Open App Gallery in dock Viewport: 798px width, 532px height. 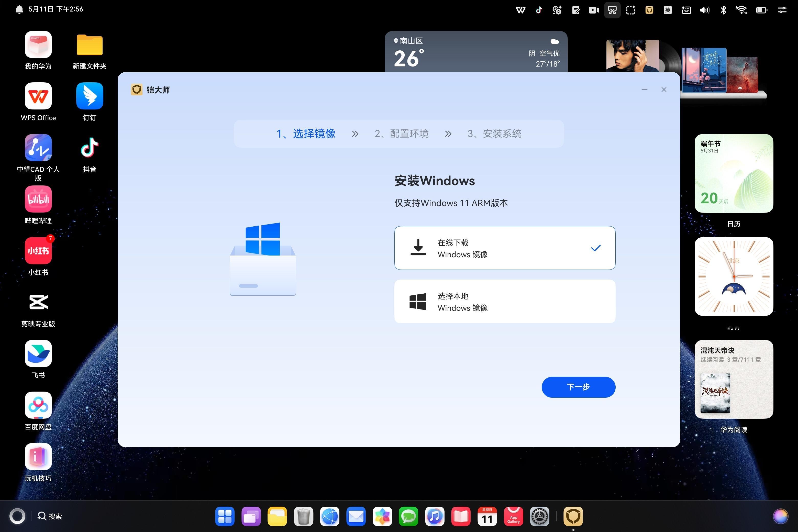point(514,516)
